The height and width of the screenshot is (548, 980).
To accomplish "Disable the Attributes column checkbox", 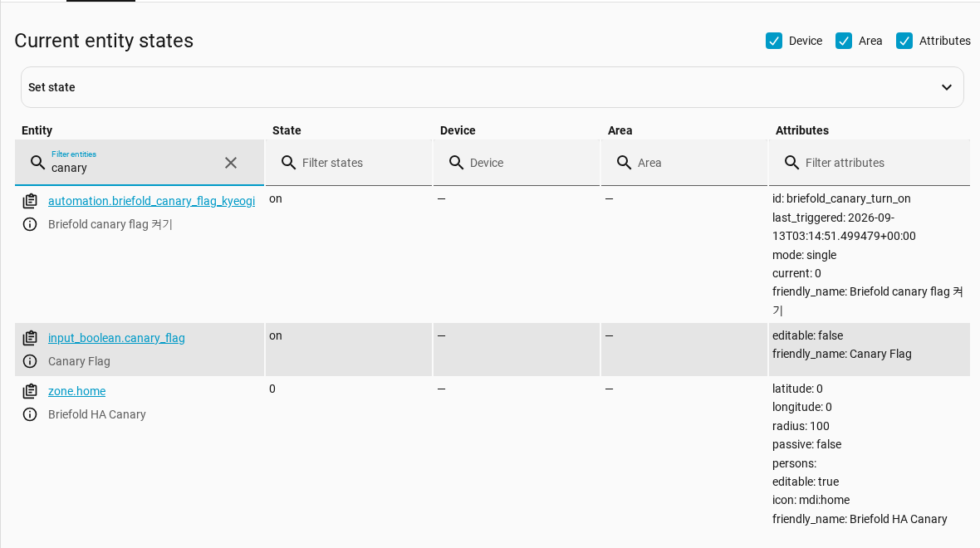I will (x=904, y=42).
